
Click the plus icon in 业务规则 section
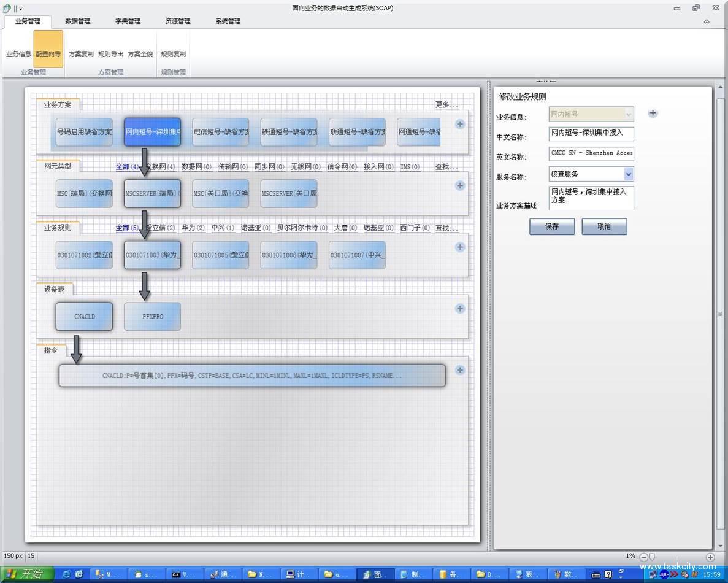pos(460,247)
